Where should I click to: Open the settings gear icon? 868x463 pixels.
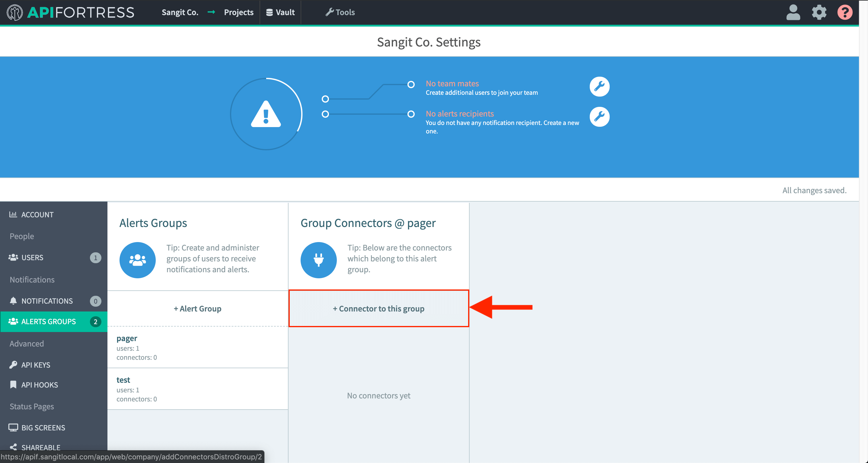(x=819, y=12)
